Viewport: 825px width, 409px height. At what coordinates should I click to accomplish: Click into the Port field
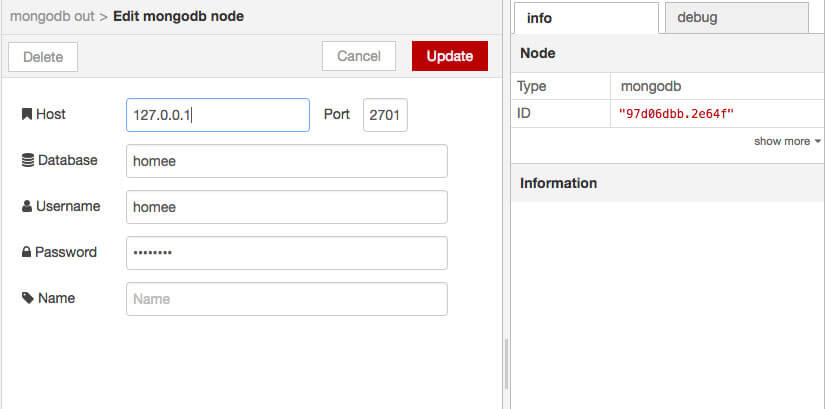coord(385,115)
